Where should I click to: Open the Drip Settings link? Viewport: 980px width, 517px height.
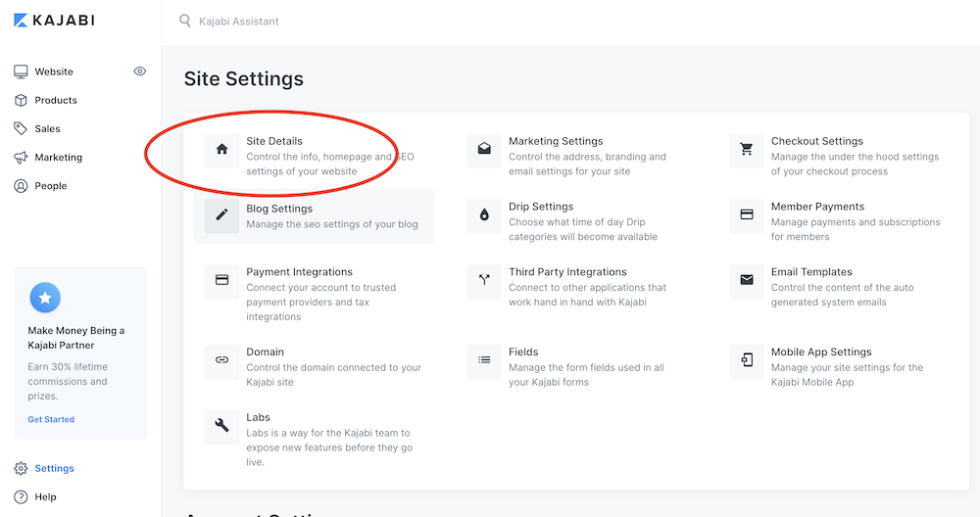(x=541, y=207)
